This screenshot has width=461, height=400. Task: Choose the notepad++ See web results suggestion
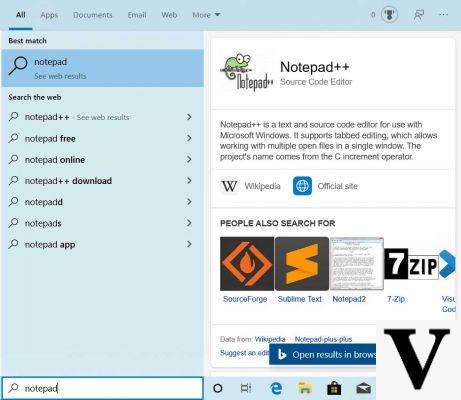103,117
